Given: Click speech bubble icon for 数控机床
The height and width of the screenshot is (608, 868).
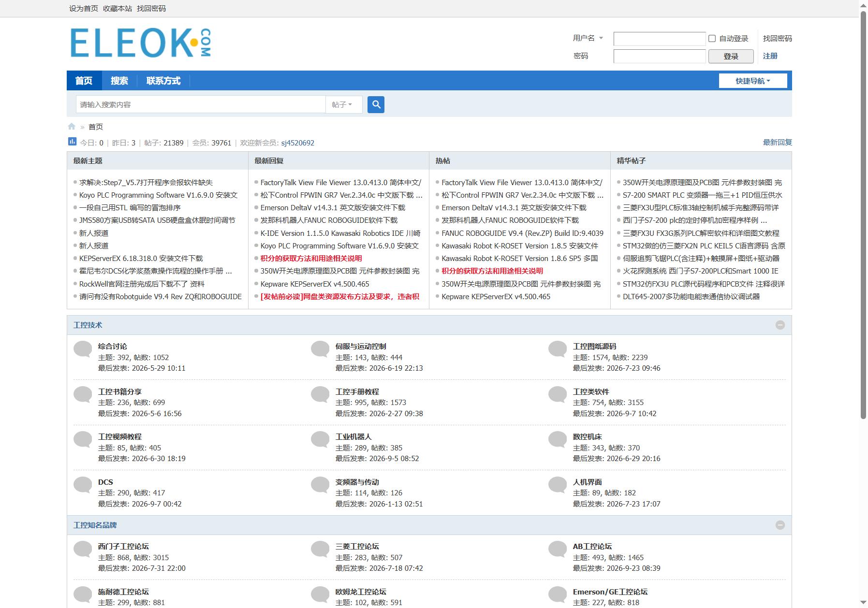Looking at the screenshot, I should click(558, 439).
